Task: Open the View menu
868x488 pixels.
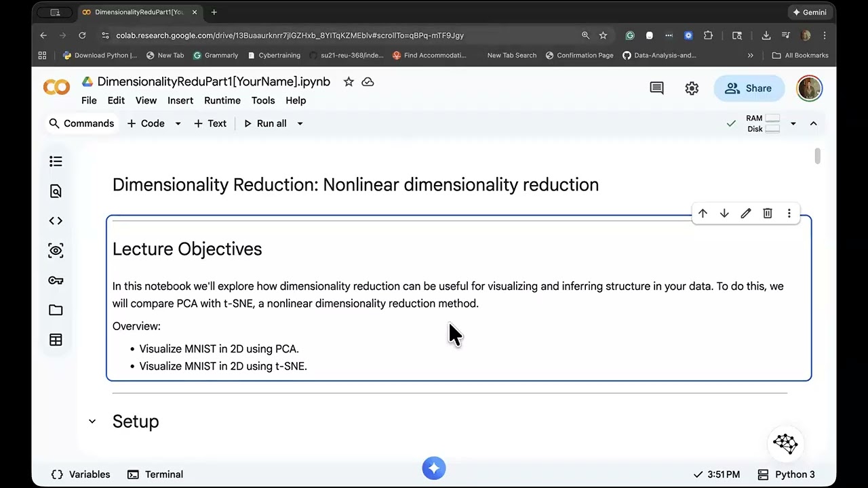Action: click(146, 100)
